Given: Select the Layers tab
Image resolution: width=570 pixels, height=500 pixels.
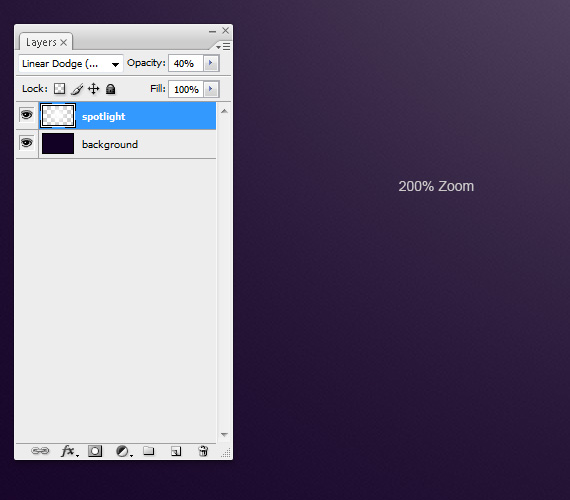Looking at the screenshot, I should pyautogui.click(x=46, y=42).
